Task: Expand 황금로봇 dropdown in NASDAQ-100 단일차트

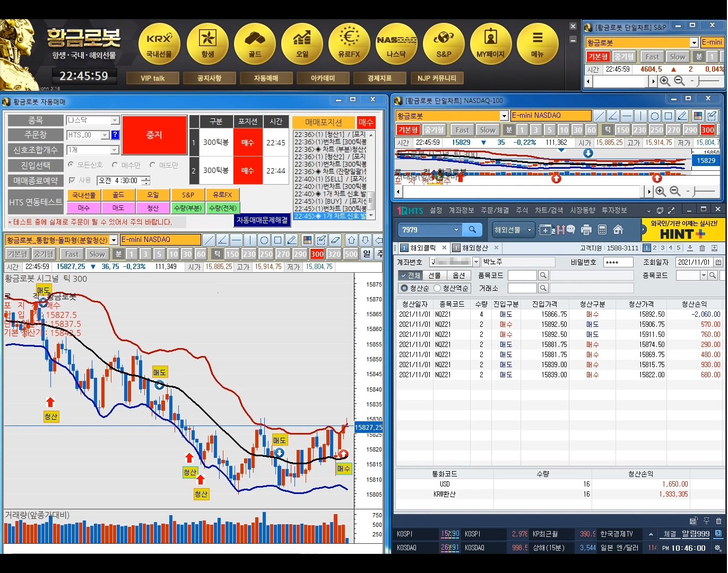Action: pyautogui.click(x=504, y=116)
